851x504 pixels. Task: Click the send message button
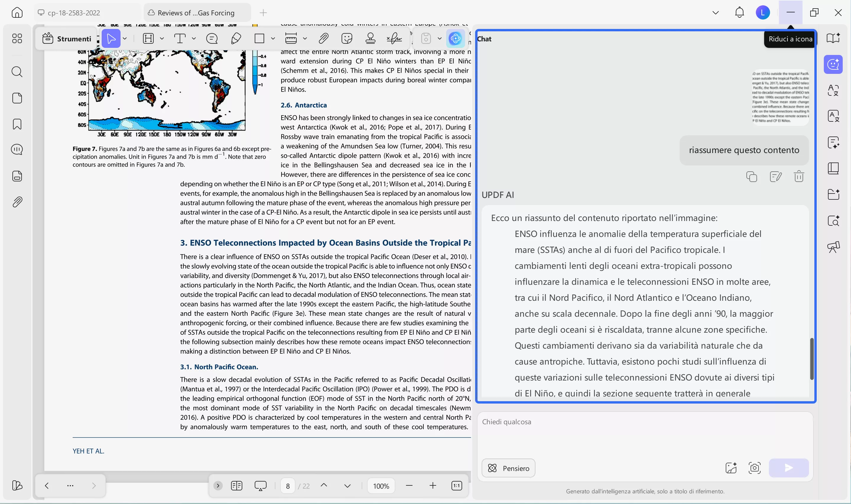click(x=789, y=468)
